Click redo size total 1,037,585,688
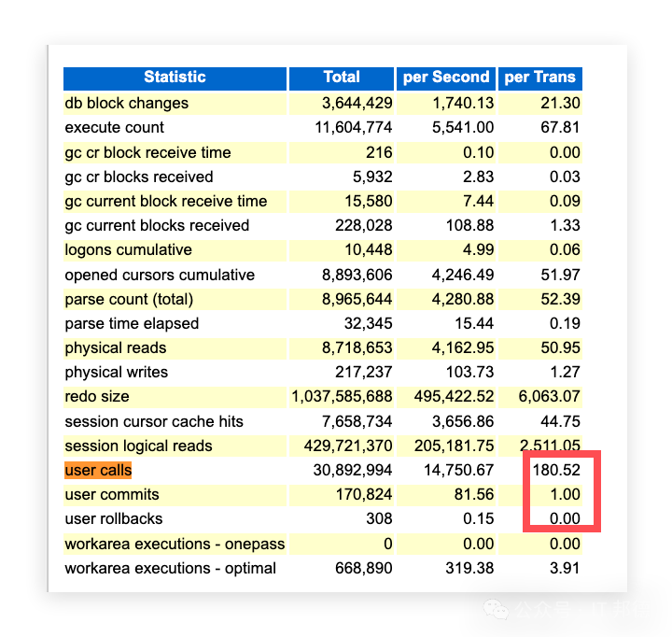The image size is (672, 637). 342,396
